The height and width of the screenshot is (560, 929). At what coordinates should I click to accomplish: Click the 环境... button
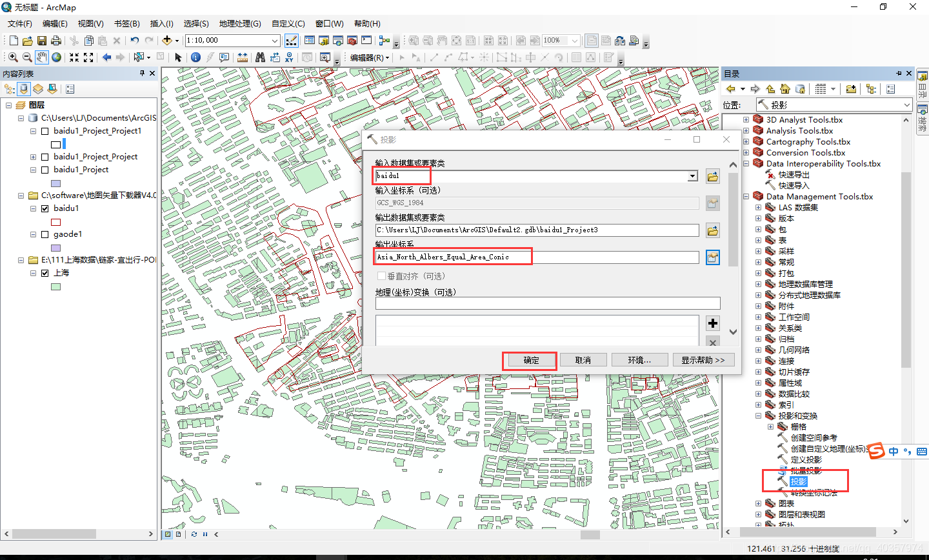point(639,360)
